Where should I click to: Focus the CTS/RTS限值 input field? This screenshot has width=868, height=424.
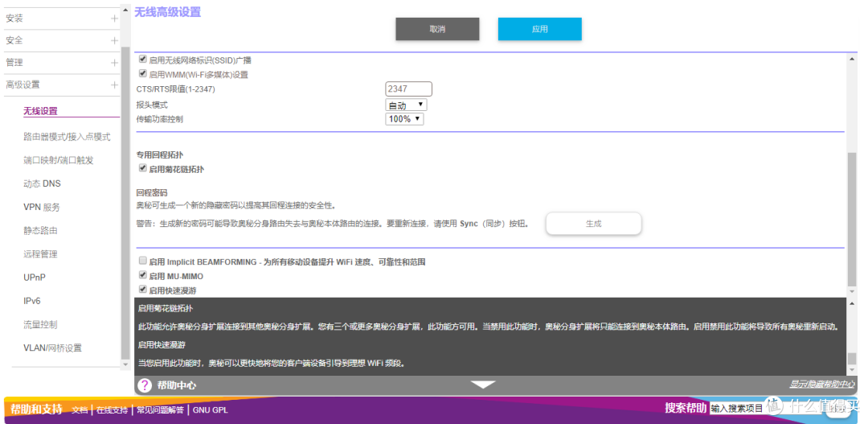pos(408,89)
